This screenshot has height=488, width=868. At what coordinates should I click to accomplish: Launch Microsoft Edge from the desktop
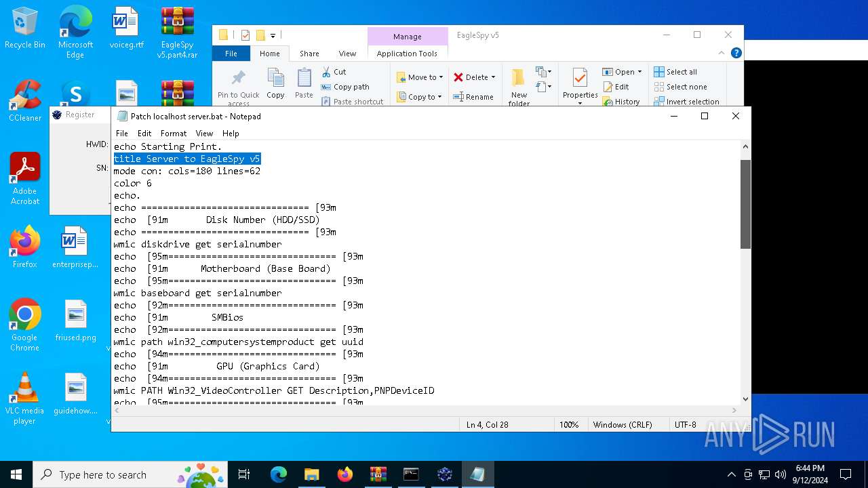pyautogui.click(x=75, y=33)
